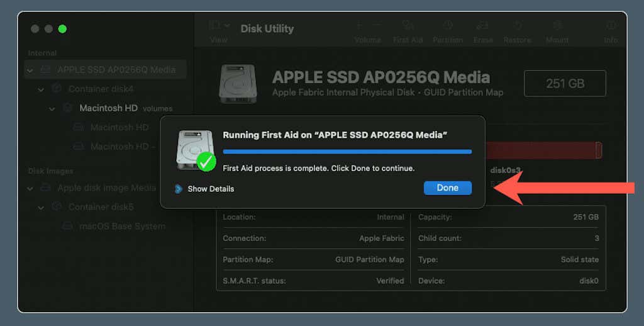Click the Child count value 3
This screenshot has height=326, width=644.
pyautogui.click(x=597, y=239)
